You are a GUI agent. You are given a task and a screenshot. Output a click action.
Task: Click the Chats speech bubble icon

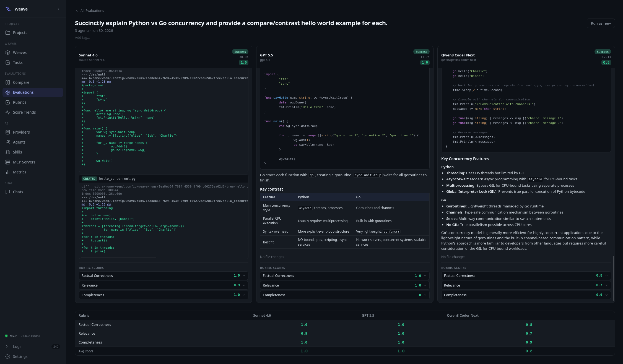tap(8, 192)
